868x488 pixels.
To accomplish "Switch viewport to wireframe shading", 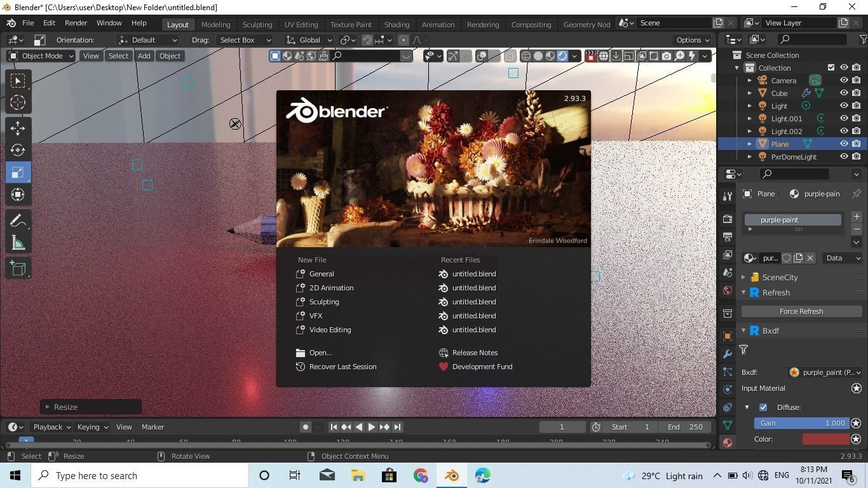I will (526, 56).
